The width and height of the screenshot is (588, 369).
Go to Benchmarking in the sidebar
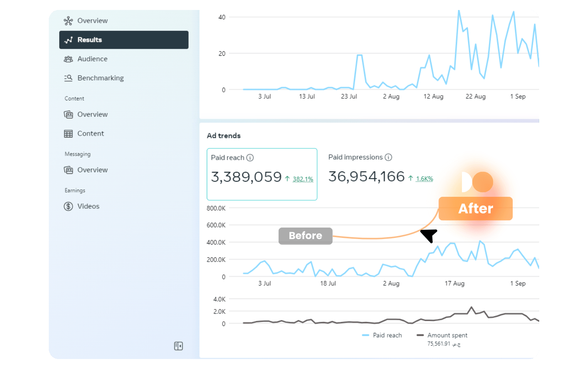coord(100,78)
